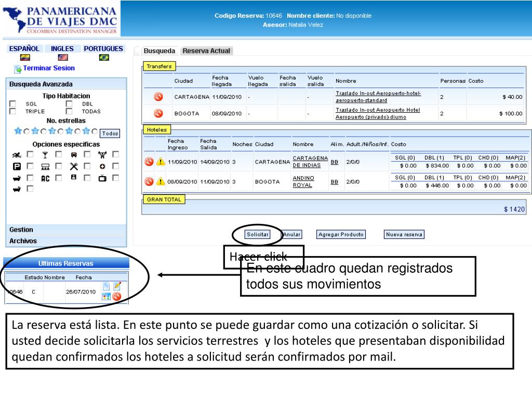Click the Todos stars button
The width and height of the screenshot is (532, 399).
[x=110, y=134]
